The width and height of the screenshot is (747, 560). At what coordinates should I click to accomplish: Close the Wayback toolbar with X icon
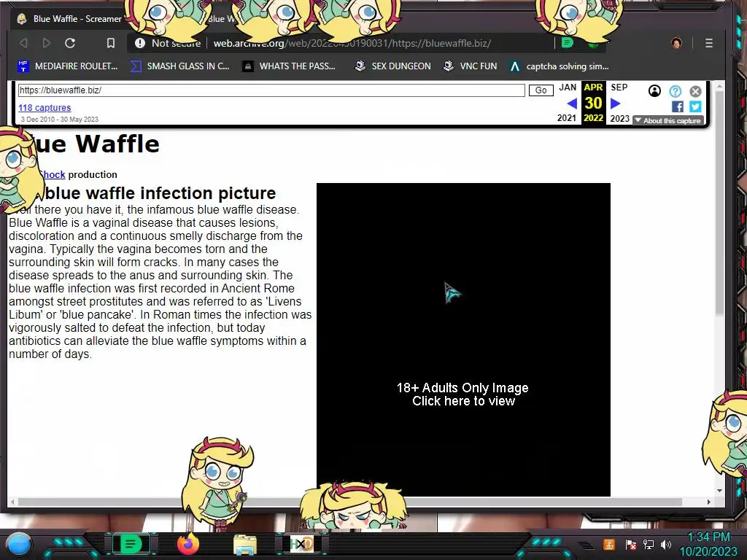tap(695, 91)
